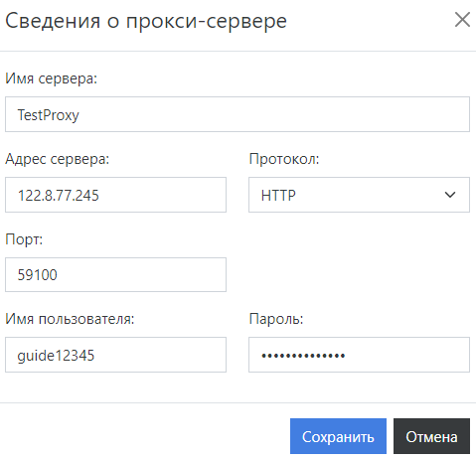Place cursor after dots in password box
The image size is (476, 460).
click(347, 356)
